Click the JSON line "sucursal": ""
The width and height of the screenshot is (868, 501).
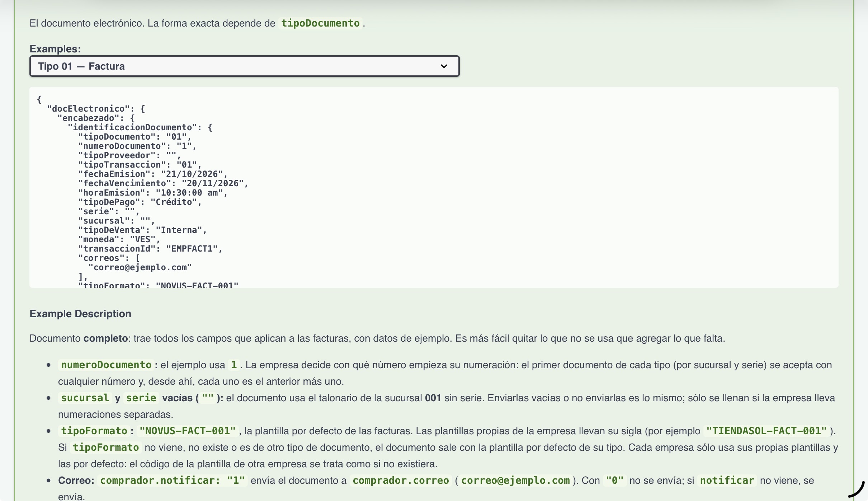[x=117, y=221]
